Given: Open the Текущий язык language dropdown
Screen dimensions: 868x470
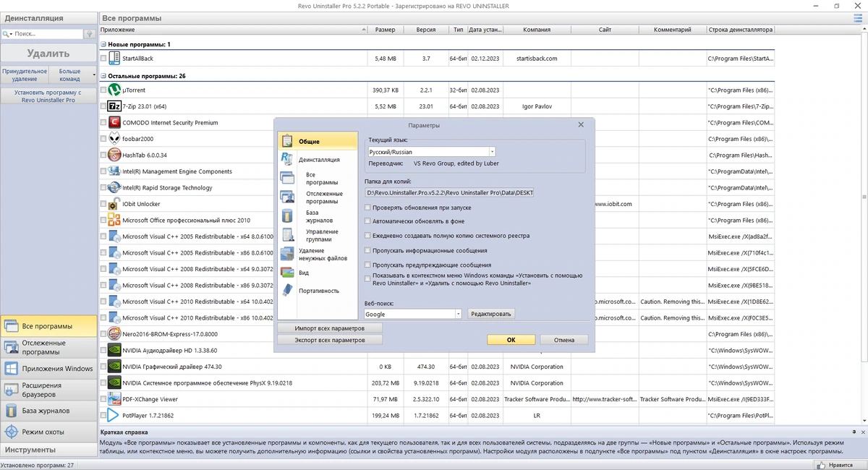Looking at the screenshot, I should click(x=492, y=152).
